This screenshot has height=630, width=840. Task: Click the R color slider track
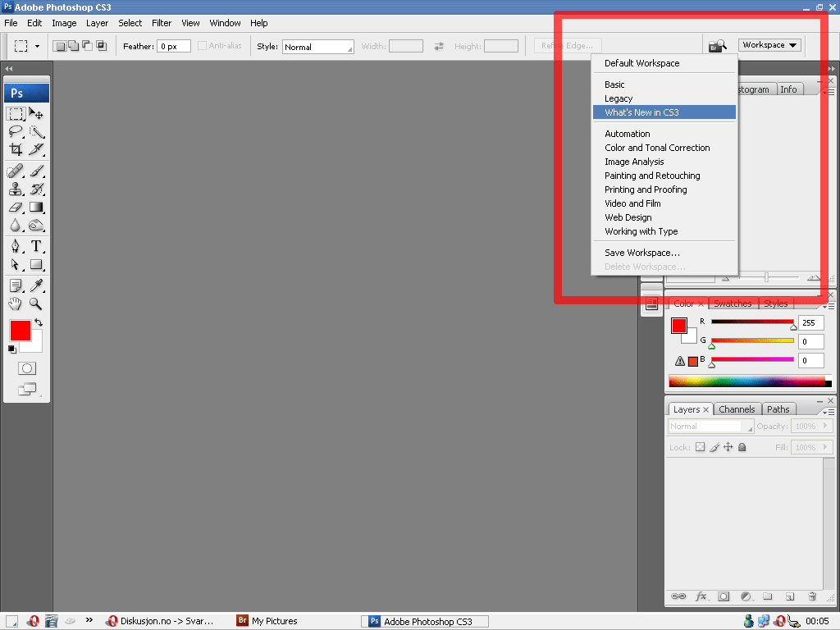752,322
